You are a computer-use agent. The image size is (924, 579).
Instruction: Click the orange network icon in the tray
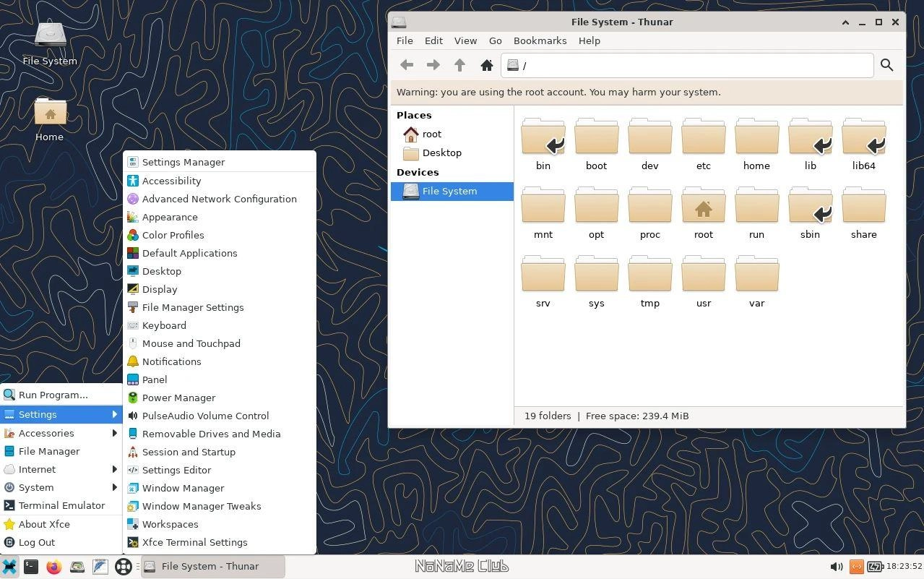tap(856, 567)
